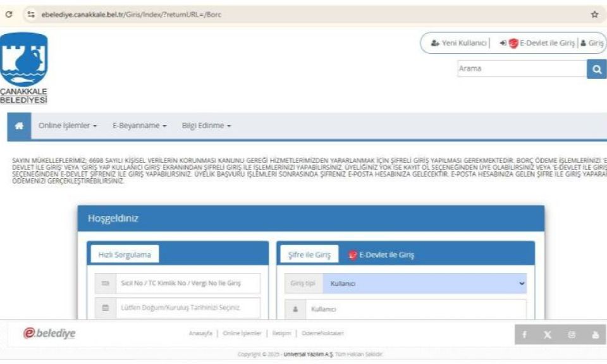Open the YouTube icon in footer
Viewport: 607px width, 364px height.
594,334
